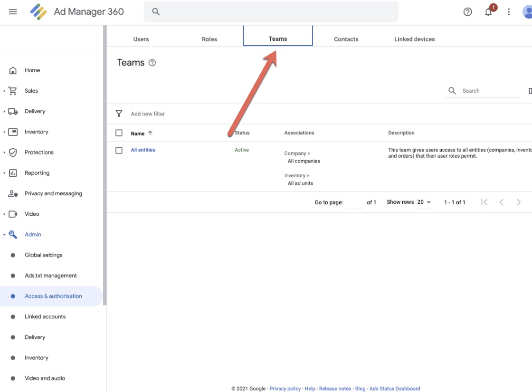Tick the All entities row checkbox
Screen dimensions: 532x392
[119, 150]
